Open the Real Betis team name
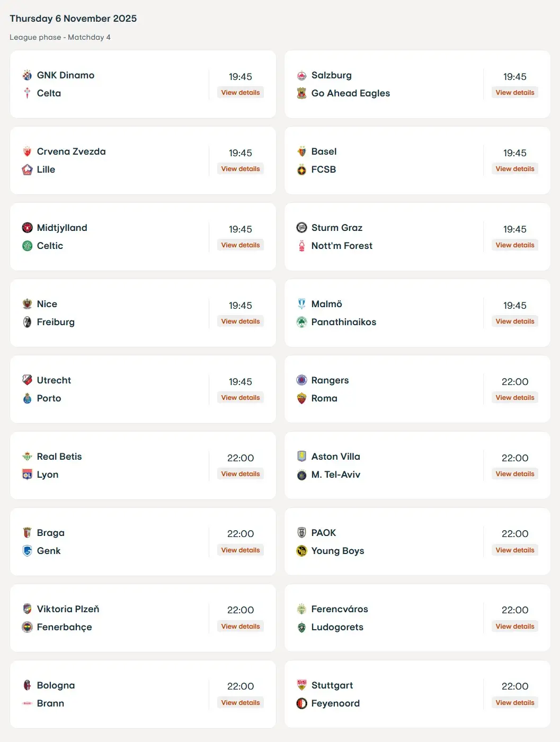This screenshot has width=560, height=742. point(59,457)
